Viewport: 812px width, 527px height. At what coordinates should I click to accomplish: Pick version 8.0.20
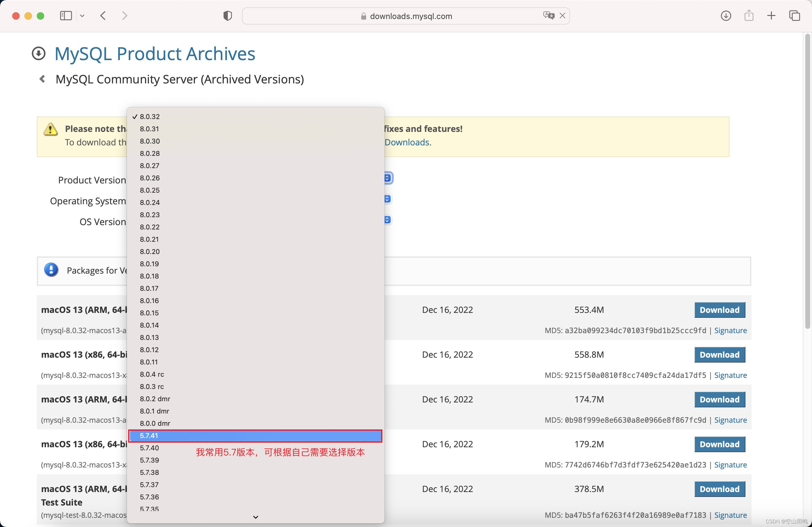coord(255,252)
